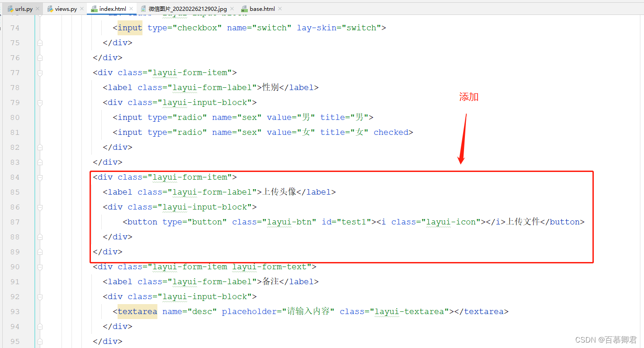Close the urls.py tab
Screen dimensions: 644x348
click(38, 9)
